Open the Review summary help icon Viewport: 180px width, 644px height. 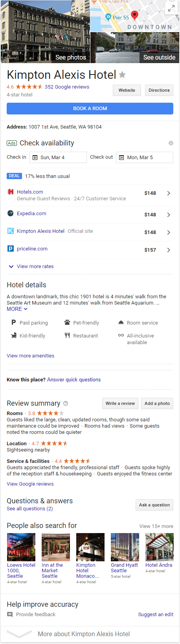pyautogui.click(x=66, y=403)
